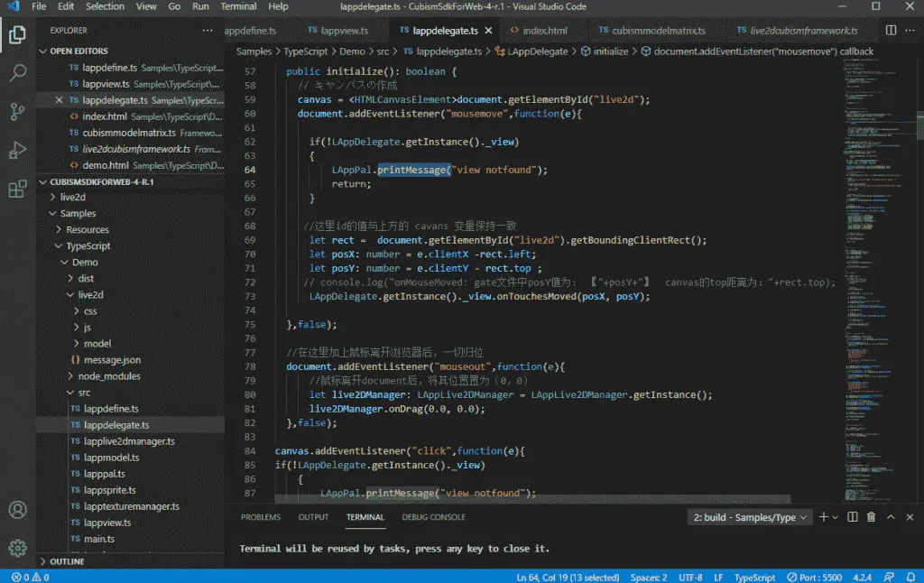
Task: Select language mode TypeScript in status bar
Action: [754, 577]
